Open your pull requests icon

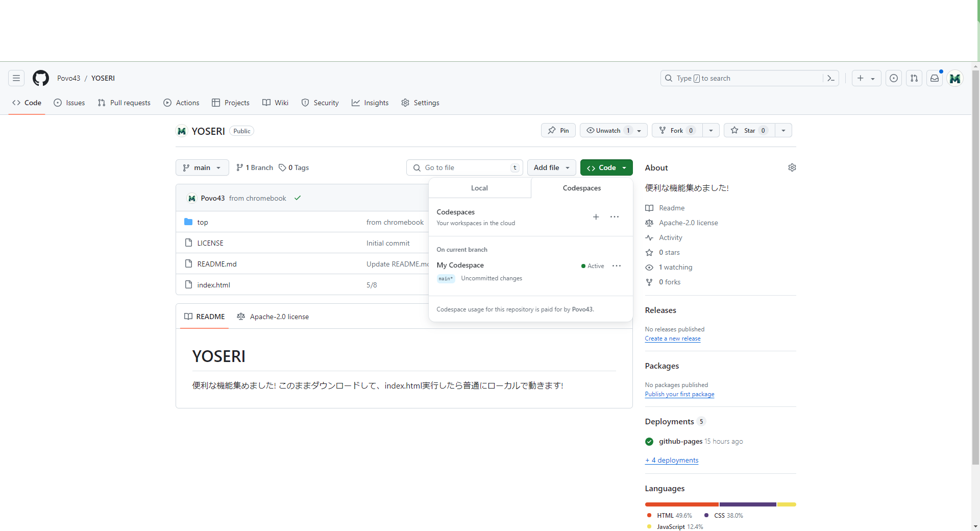pyautogui.click(x=914, y=78)
